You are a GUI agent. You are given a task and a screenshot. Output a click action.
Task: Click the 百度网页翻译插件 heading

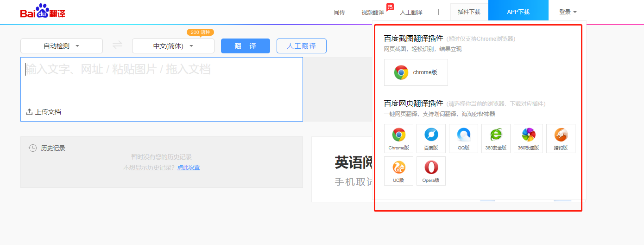[x=414, y=103]
